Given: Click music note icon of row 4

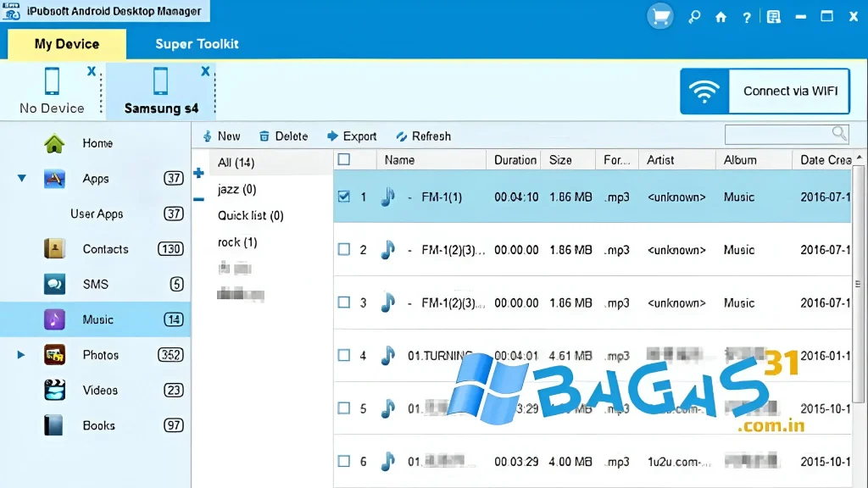Looking at the screenshot, I should tap(388, 355).
